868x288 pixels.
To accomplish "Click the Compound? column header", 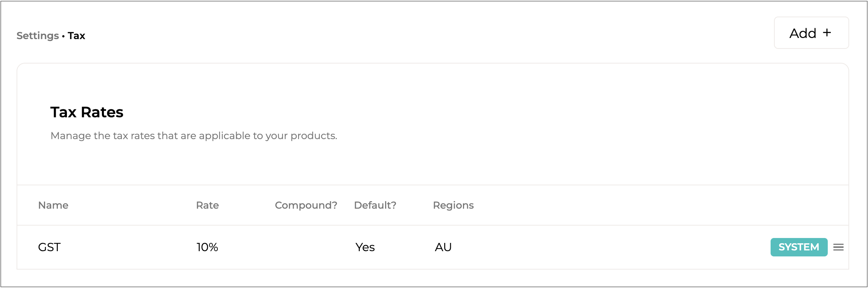I will coord(306,205).
